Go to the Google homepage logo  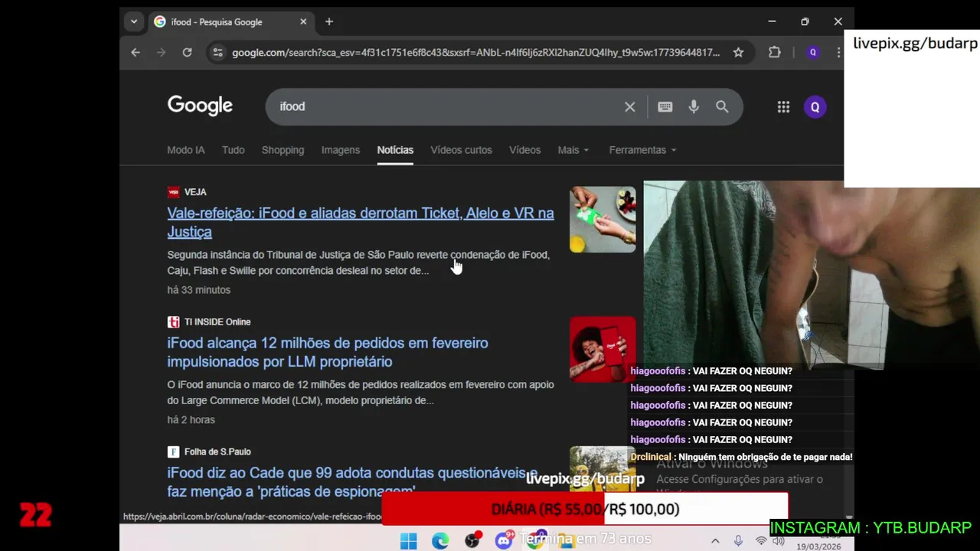[200, 106]
